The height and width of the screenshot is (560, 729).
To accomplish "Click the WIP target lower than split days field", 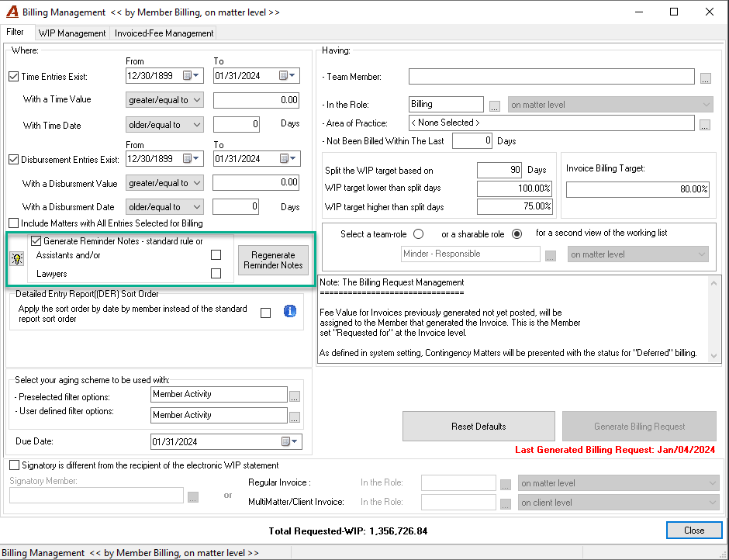I will [x=514, y=188].
